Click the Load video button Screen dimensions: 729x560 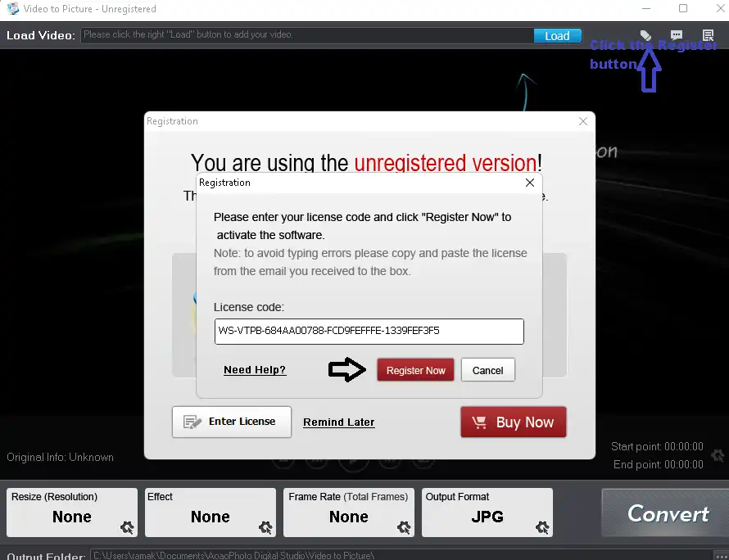coord(557,36)
